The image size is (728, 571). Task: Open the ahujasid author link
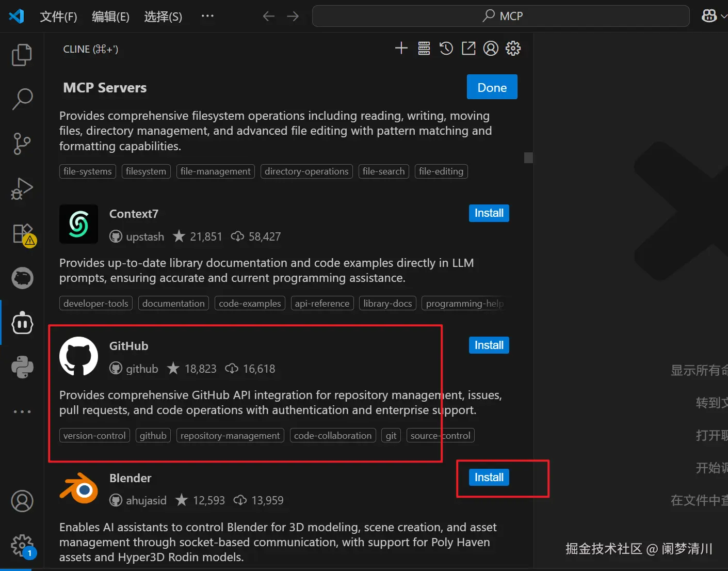click(x=138, y=500)
